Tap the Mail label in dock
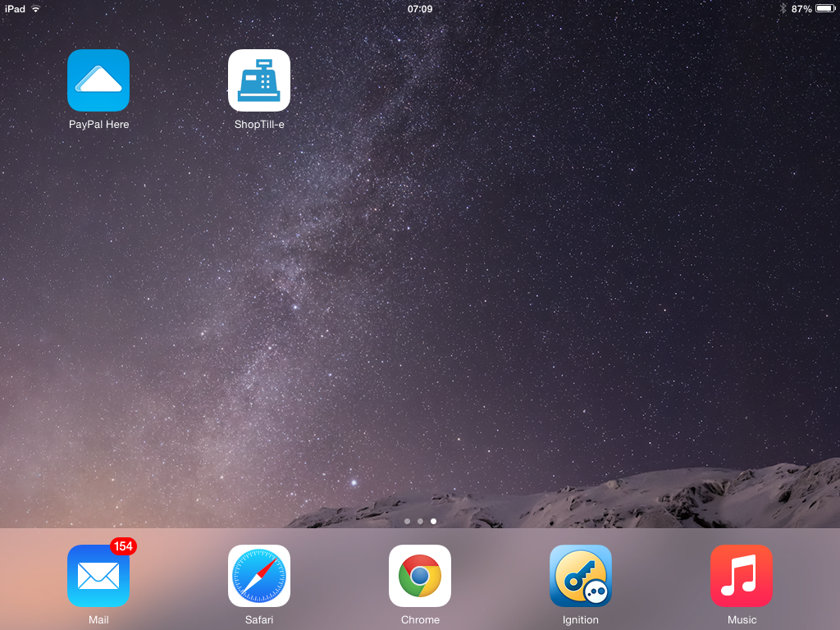 tap(98, 620)
